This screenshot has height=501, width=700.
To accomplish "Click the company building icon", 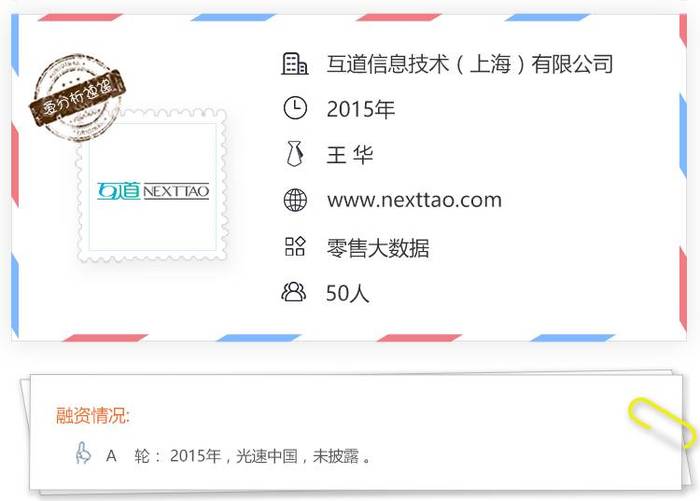I will [x=295, y=64].
